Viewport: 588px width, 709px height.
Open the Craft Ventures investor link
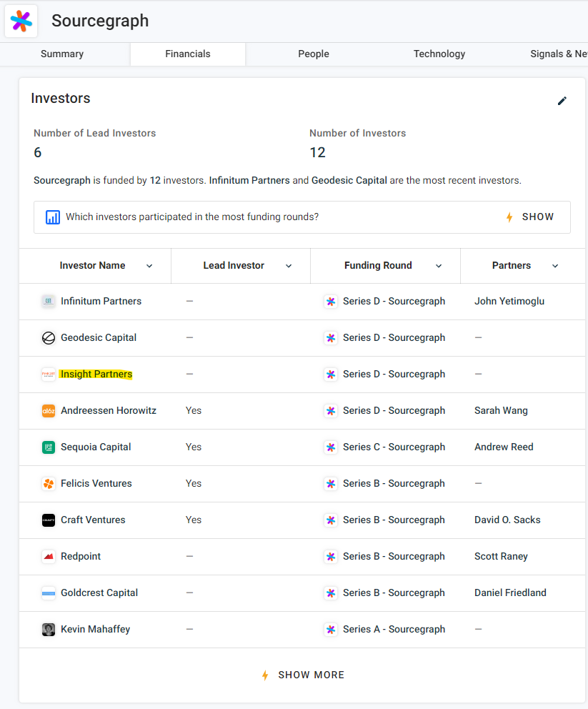(93, 520)
